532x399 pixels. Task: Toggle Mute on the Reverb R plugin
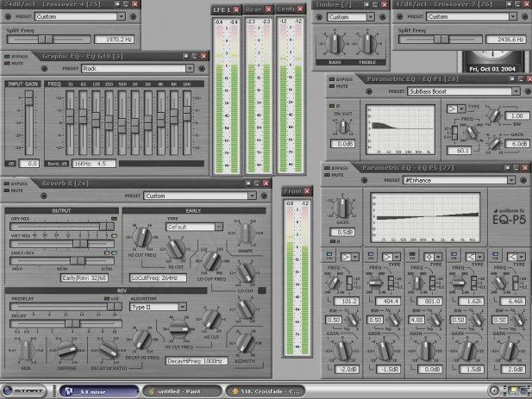(7, 191)
